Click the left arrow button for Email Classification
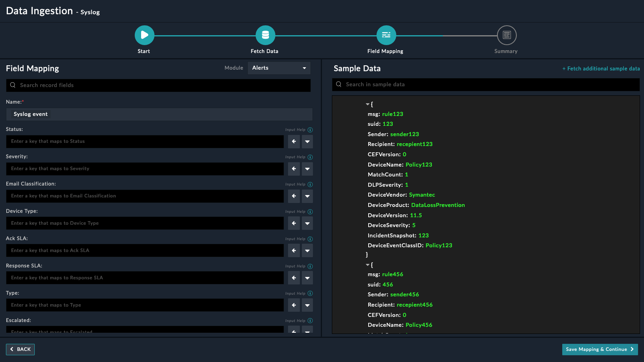Viewport: 644px width, 362px height. click(x=294, y=196)
